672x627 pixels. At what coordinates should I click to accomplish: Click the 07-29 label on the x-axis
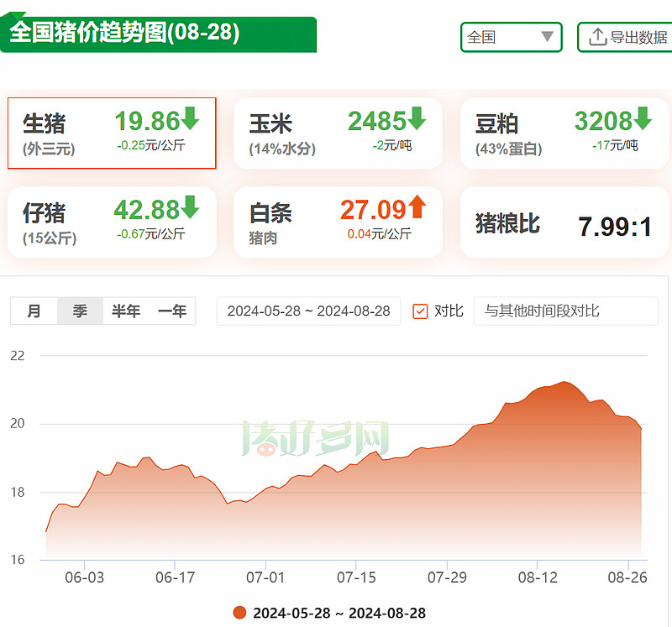coord(447,577)
